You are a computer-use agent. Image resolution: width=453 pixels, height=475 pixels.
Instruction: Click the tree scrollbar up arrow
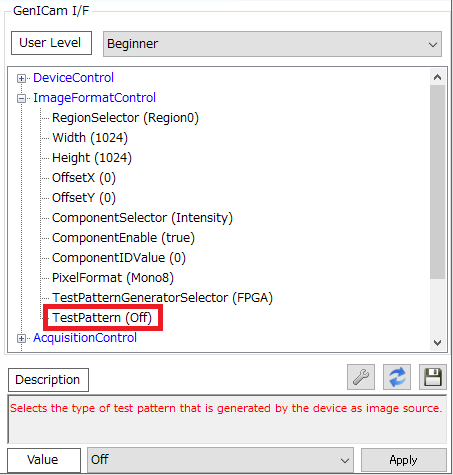pyautogui.click(x=437, y=78)
